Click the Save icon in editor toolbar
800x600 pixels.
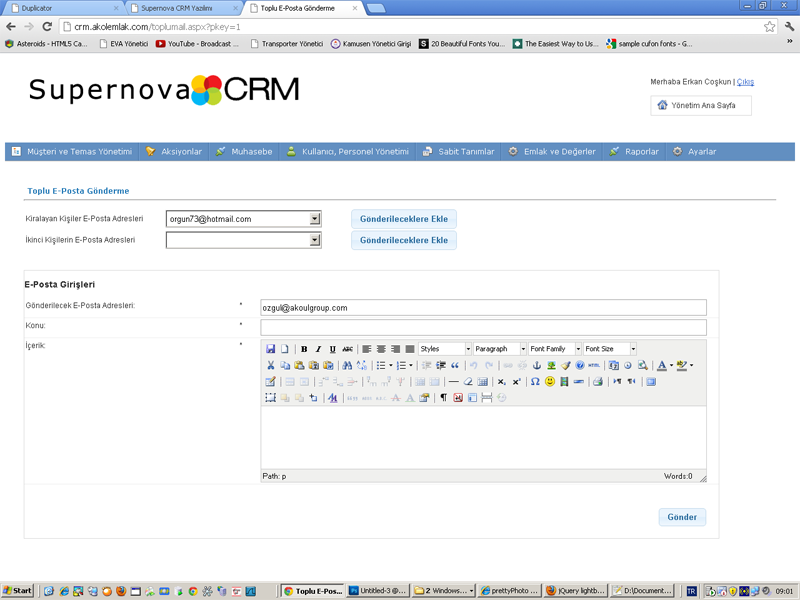[x=270, y=349]
